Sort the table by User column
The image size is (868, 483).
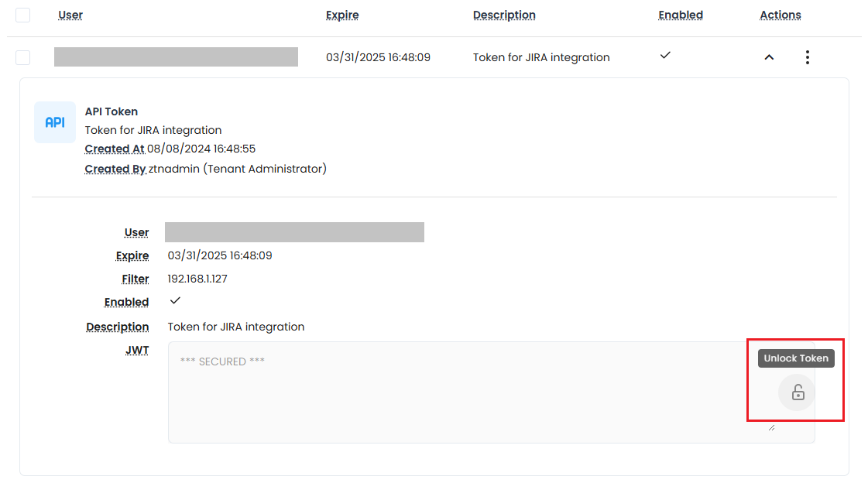[x=70, y=15]
